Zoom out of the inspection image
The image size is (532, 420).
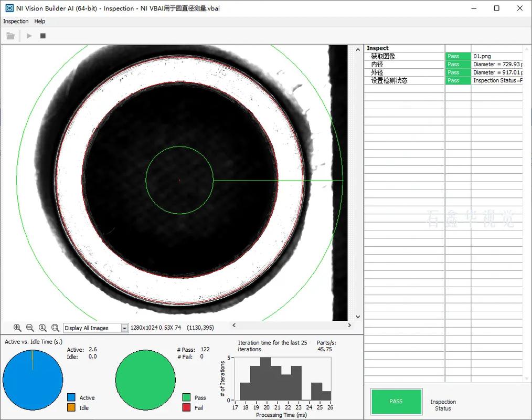[x=30, y=328]
